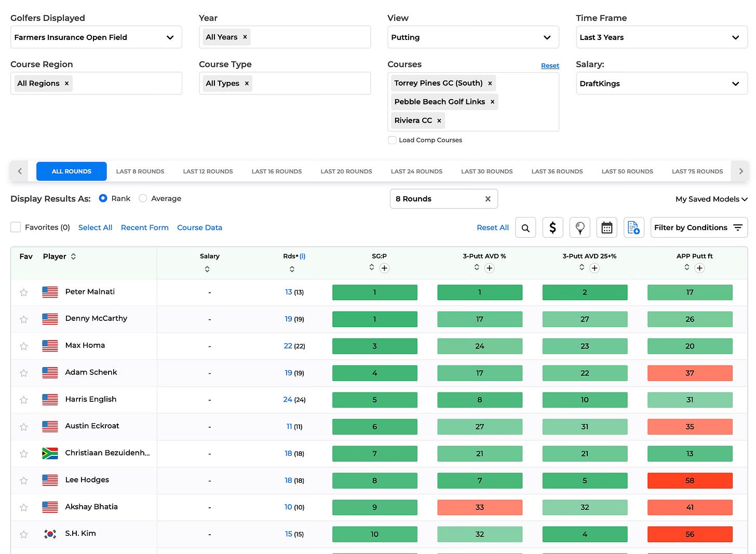Open the search magnifier tool

tap(525, 227)
